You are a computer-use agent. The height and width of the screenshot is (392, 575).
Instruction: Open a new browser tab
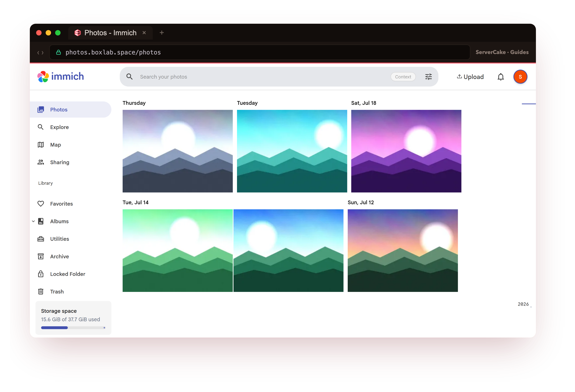click(x=162, y=33)
